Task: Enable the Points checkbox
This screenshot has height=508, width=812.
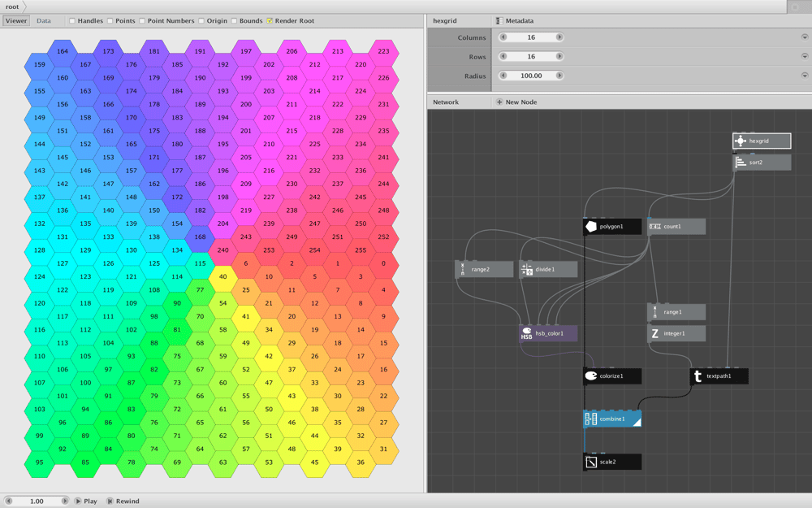Action: 110,21
